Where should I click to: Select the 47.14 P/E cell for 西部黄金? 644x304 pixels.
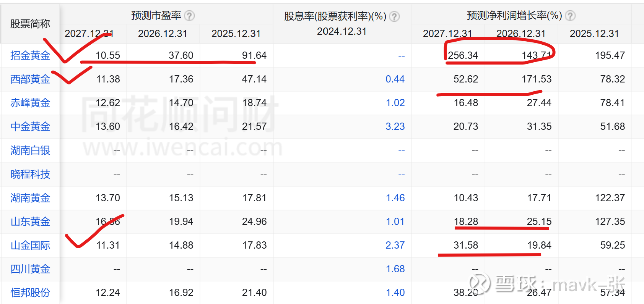click(x=254, y=79)
